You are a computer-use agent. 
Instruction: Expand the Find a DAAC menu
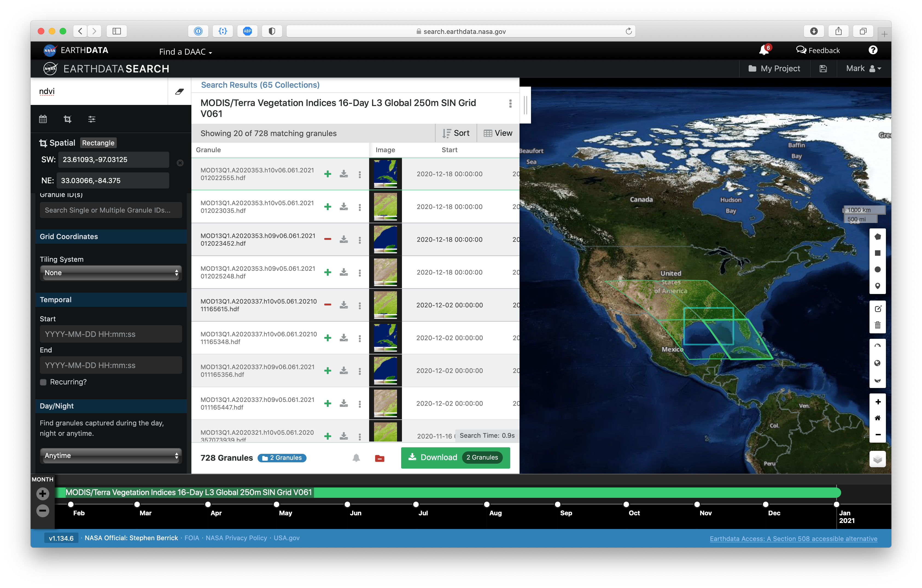point(185,52)
